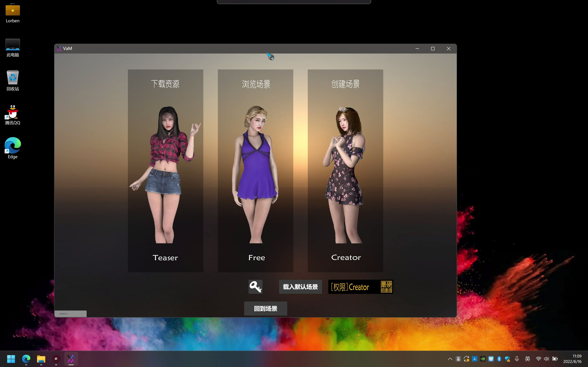Click the 回到场景 button
Screen dimensions: 588x367
tap(265, 309)
